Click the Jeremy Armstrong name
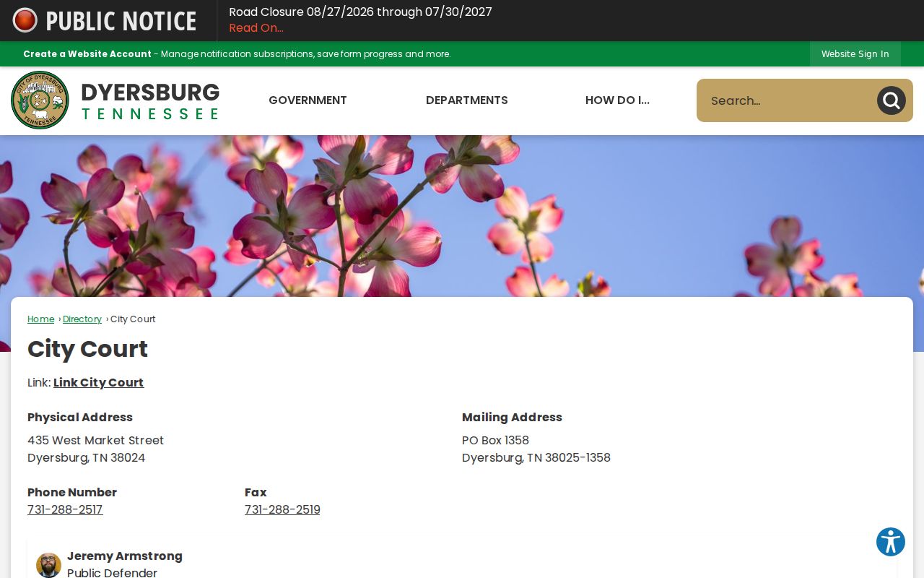This screenshot has height=578, width=924. pyautogui.click(x=125, y=556)
